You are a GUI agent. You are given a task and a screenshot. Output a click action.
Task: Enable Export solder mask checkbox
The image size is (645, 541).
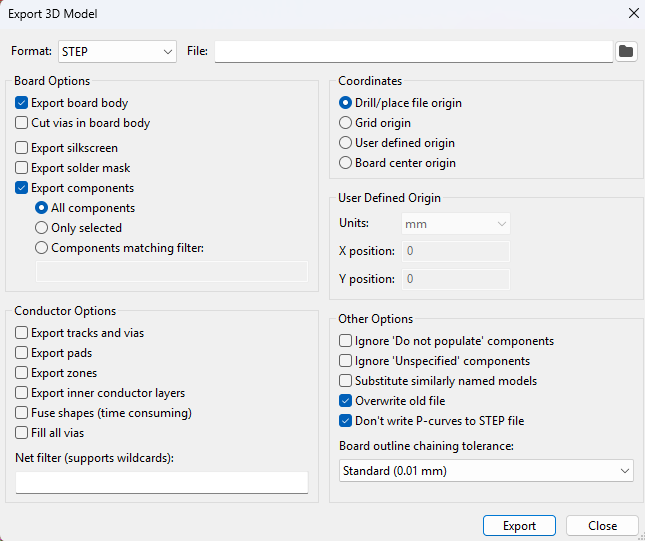click(x=22, y=168)
